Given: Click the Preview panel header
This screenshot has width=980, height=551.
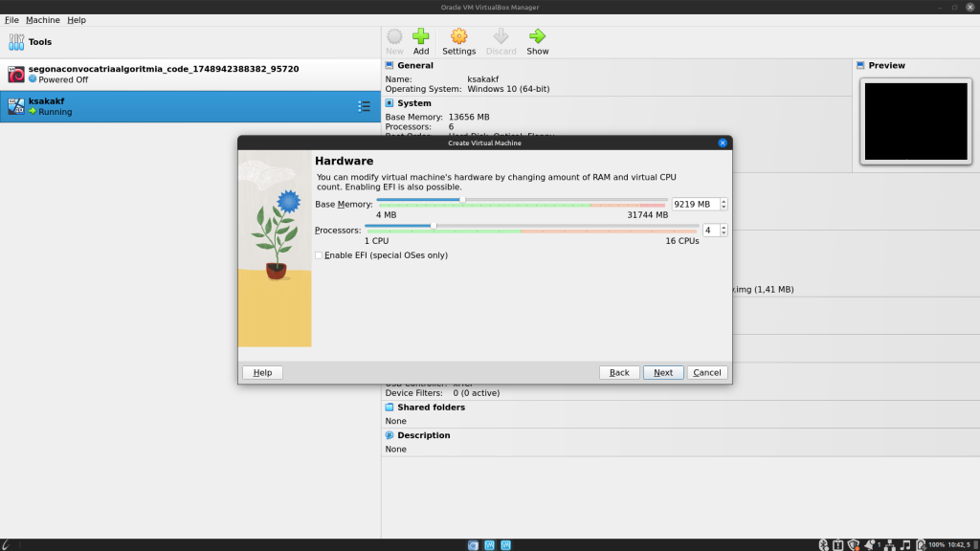Looking at the screenshot, I should [886, 66].
